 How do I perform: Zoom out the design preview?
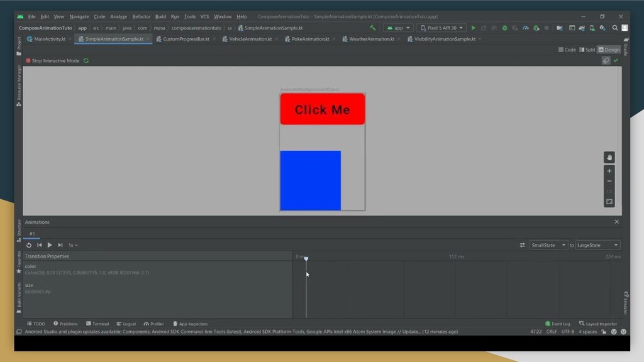coord(609,181)
